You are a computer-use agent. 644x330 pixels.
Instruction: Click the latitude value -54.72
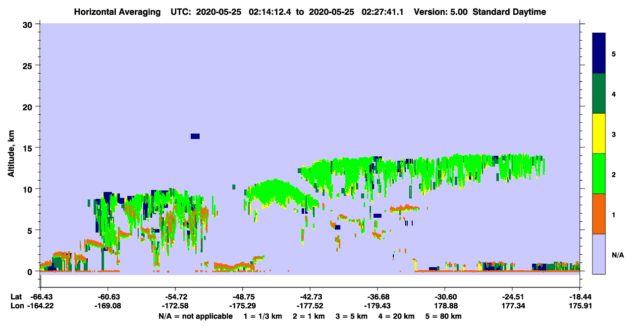[x=175, y=297]
